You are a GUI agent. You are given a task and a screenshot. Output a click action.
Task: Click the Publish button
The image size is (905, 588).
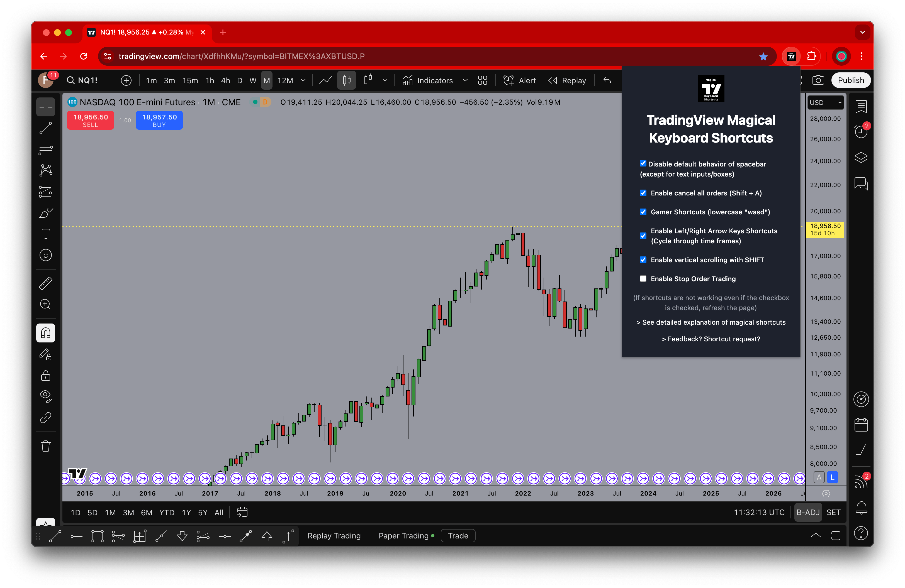coord(851,80)
